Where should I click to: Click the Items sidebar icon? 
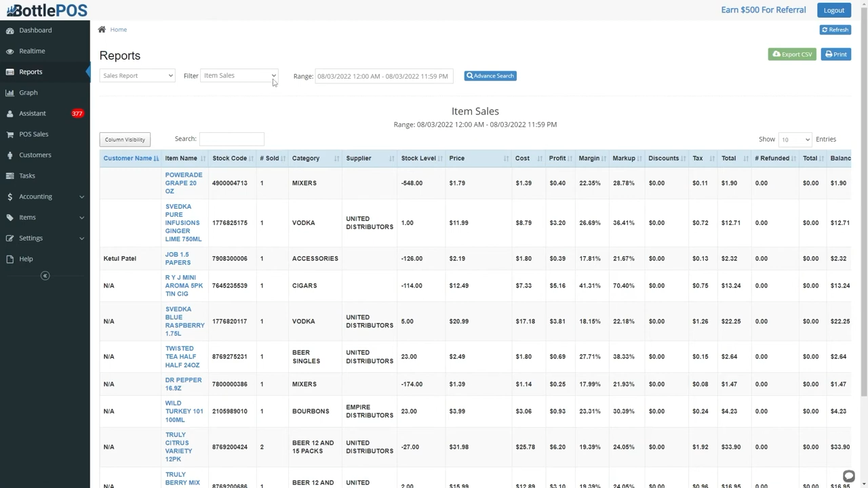9,218
